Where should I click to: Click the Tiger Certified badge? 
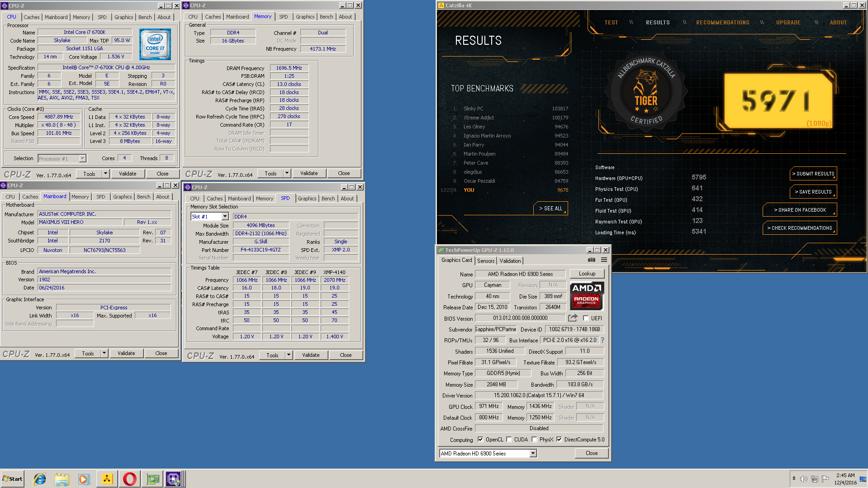click(x=646, y=92)
